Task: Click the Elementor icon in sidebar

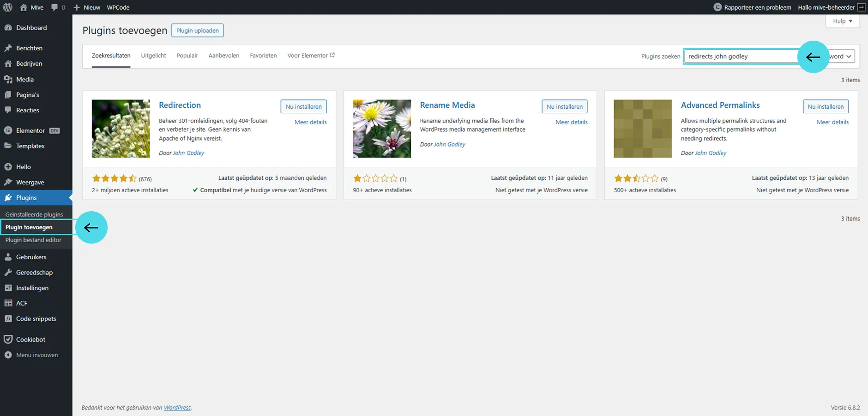Action: [x=8, y=131]
